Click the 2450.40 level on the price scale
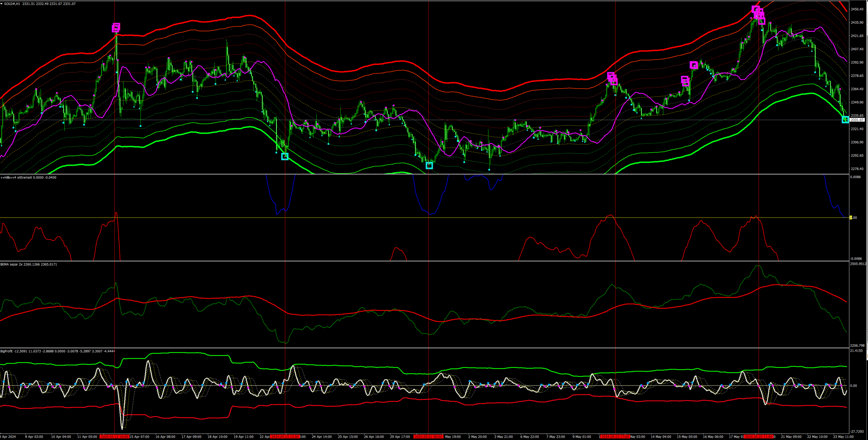Image resolution: width=868 pixels, height=440 pixels. click(857, 9)
